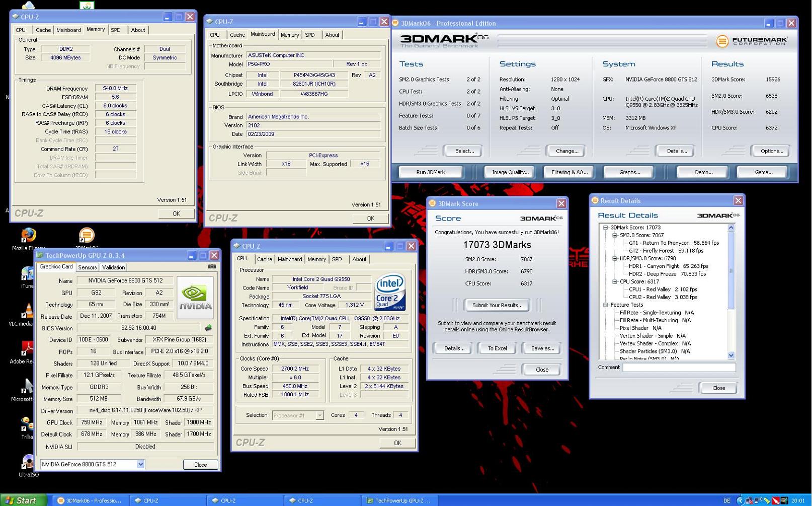This screenshot has width=812, height=506.
Task: Collapse the CPU Score: 6317 node
Action: [614, 281]
